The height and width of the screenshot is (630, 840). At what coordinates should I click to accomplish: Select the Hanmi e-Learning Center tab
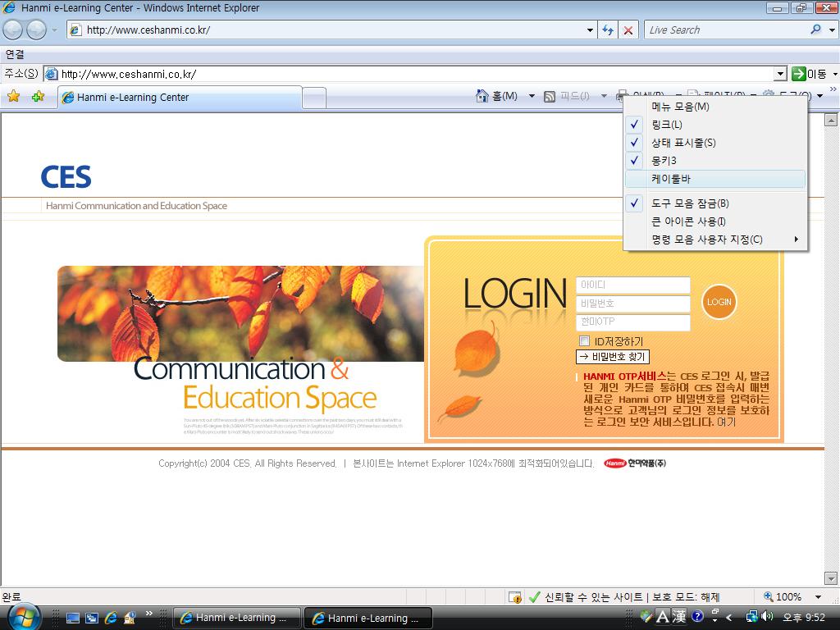coord(180,98)
